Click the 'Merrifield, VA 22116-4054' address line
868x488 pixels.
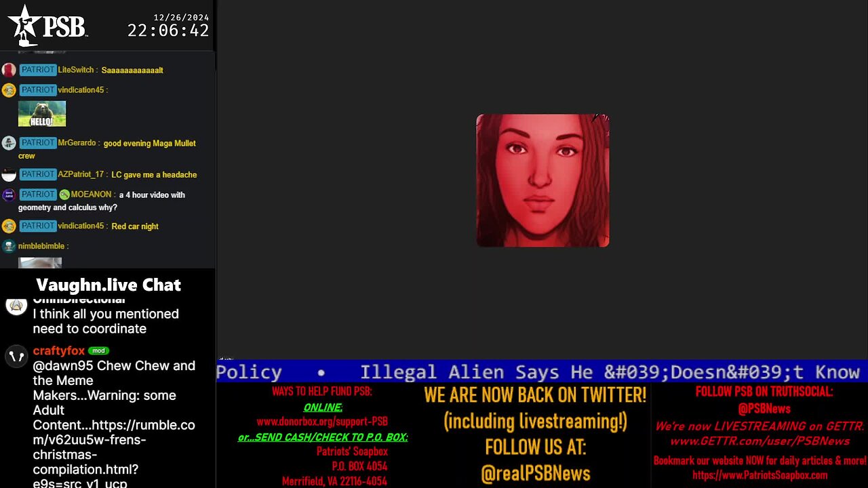[335, 481]
